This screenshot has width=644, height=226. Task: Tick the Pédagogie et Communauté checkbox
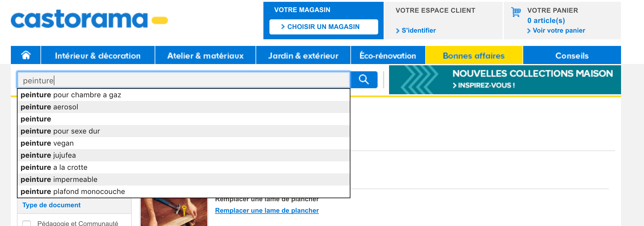27,224
